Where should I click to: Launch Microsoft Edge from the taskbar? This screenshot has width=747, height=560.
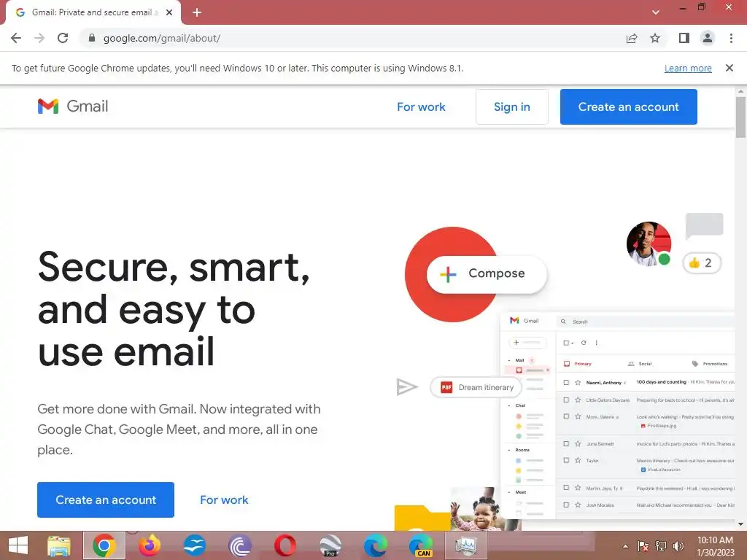tap(376, 545)
